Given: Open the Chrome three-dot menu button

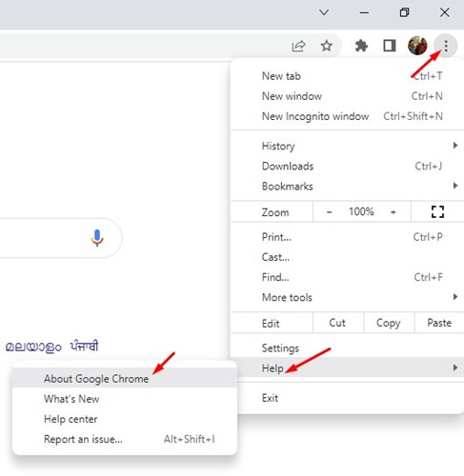Looking at the screenshot, I should pos(446,46).
